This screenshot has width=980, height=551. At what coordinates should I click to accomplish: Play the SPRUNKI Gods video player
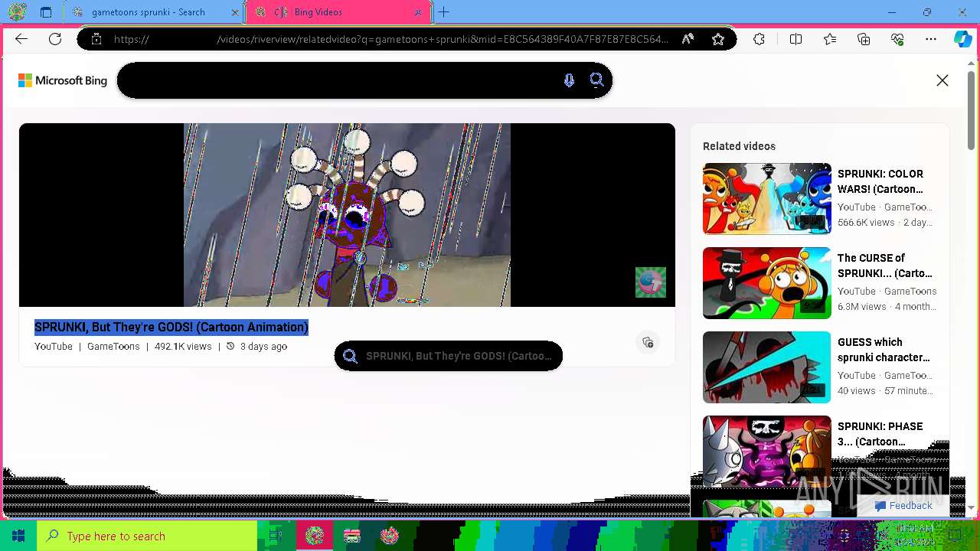(x=347, y=215)
